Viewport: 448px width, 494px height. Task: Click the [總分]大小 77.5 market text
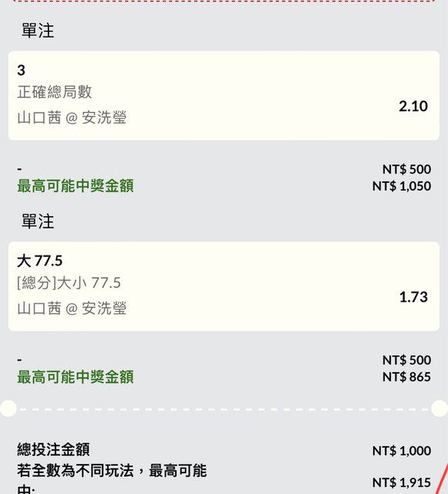tap(69, 283)
